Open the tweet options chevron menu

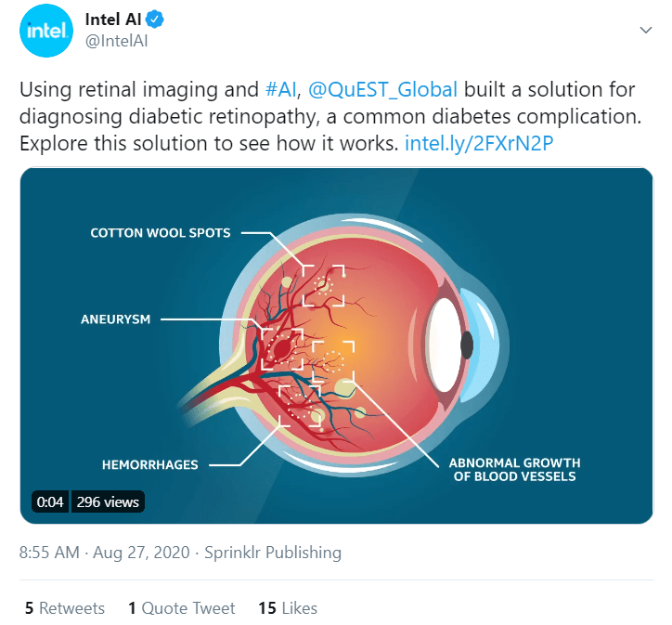(646, 30)
